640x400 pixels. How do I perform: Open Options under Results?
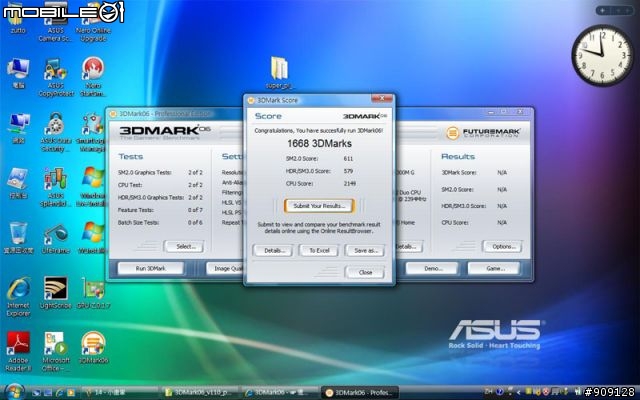[x=502, y=247]
